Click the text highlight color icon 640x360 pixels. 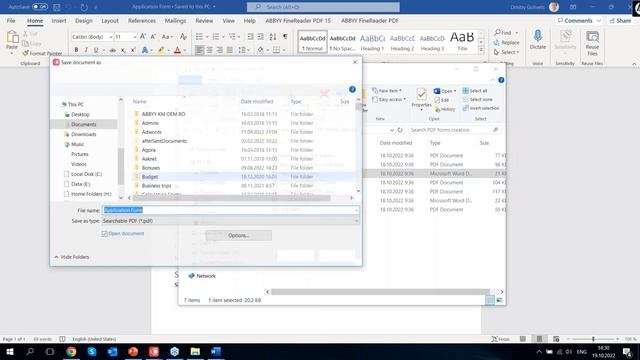click(161, 50)
